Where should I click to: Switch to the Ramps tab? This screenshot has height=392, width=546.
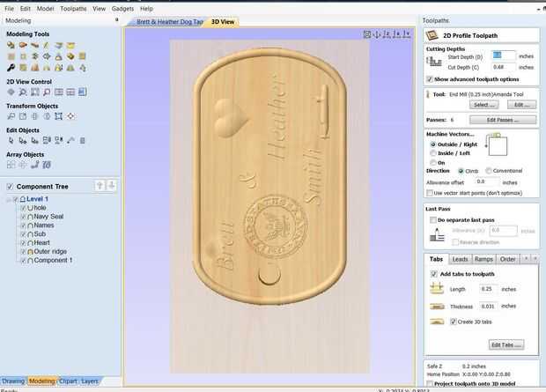(483, 259)
